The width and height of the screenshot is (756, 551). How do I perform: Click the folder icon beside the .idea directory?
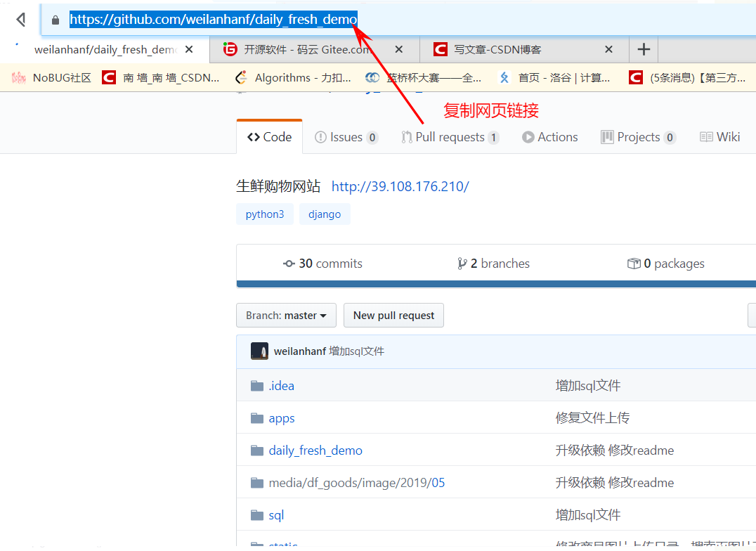coord(256,385)
